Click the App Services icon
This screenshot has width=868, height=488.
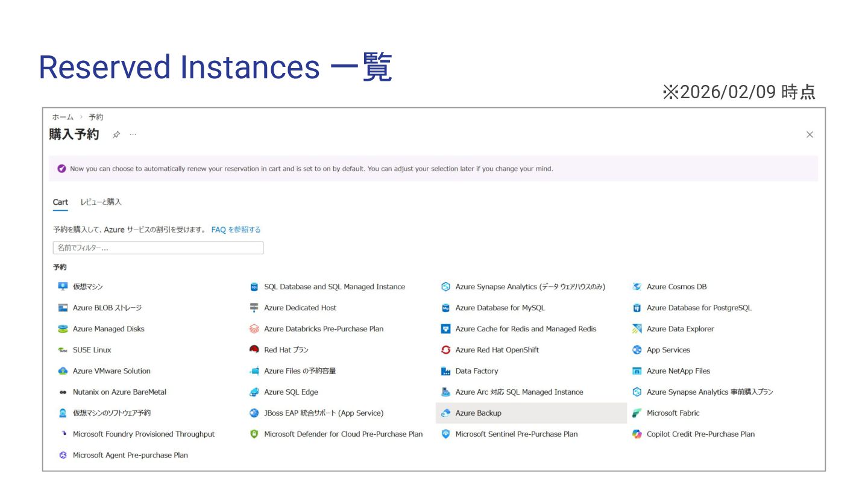637,350
